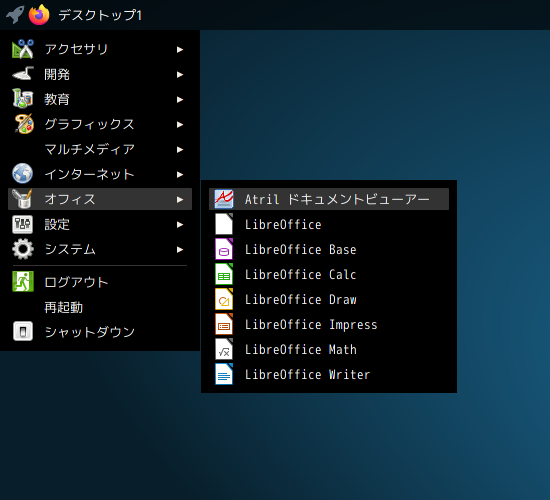The image size is (550, 500).
Task: Launch Firefox from the top panel icon
Action: click(x=39, y=15)
